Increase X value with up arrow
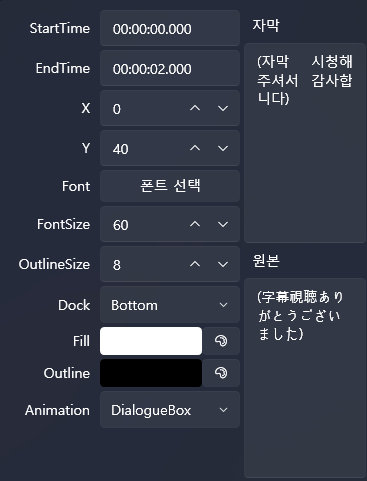 click(x=195, y=108)
